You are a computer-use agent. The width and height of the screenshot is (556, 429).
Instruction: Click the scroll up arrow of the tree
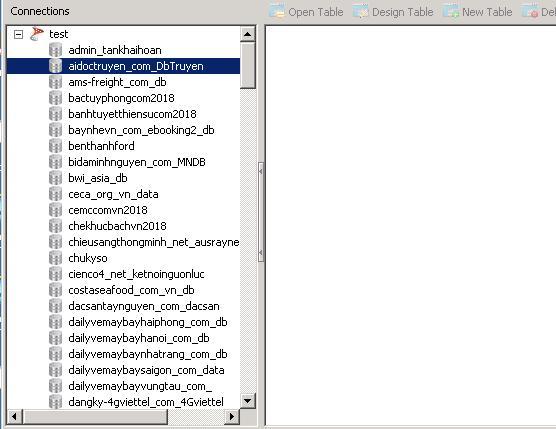click(248, 34)
